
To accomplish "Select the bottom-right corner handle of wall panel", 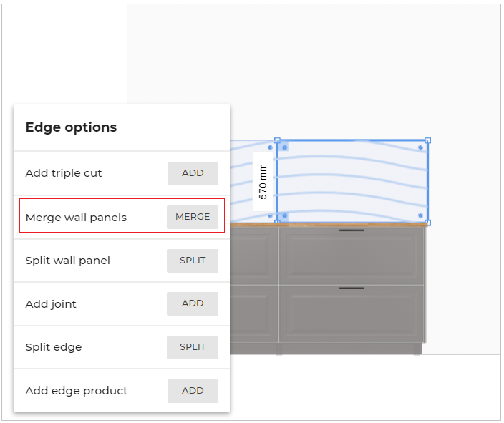I will 427,223.
